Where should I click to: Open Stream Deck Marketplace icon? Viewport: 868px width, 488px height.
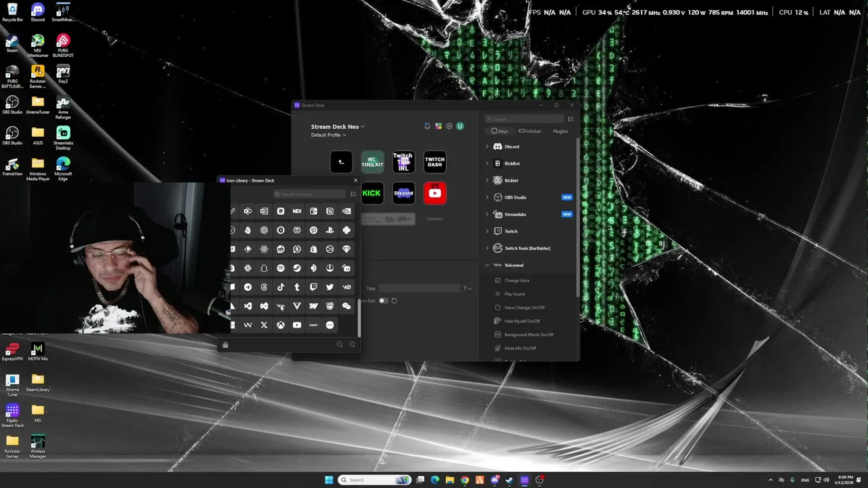coord(438,126)
